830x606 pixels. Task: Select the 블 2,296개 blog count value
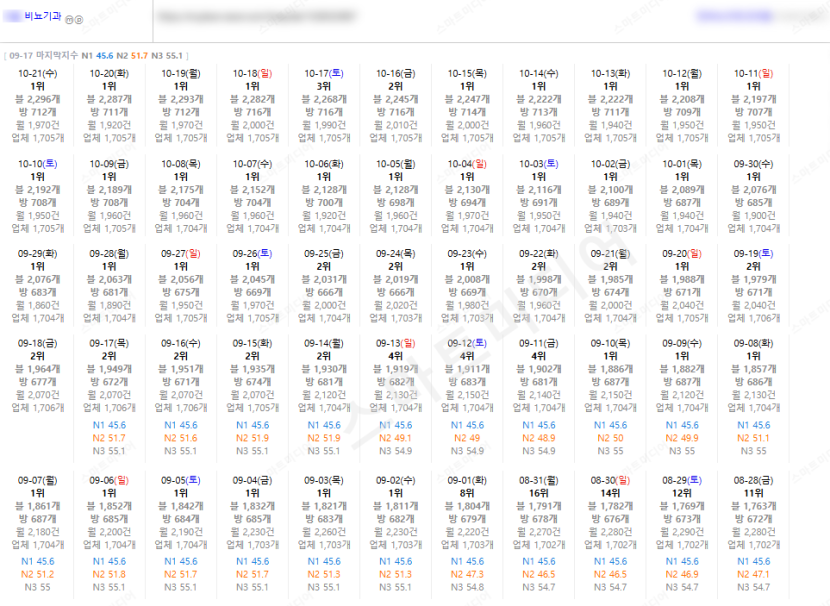pos(38,99)
